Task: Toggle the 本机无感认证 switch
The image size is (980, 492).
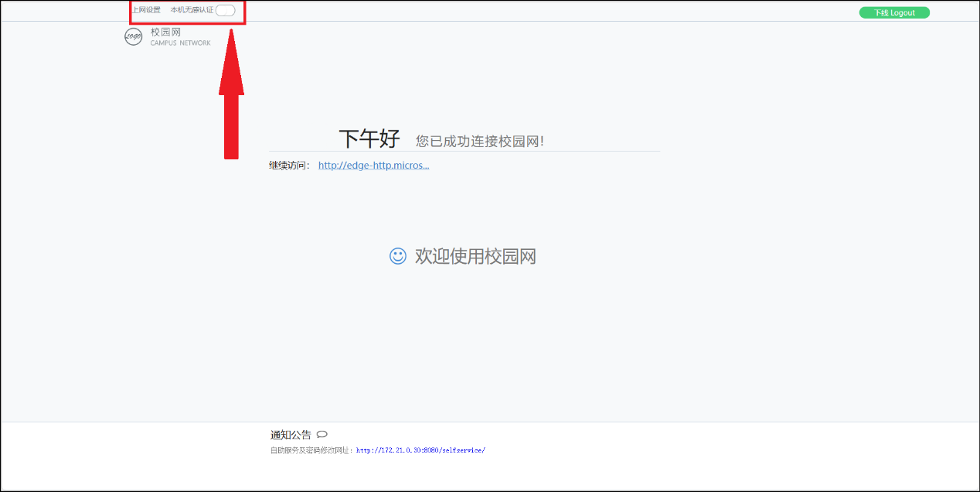Action: 225,10
